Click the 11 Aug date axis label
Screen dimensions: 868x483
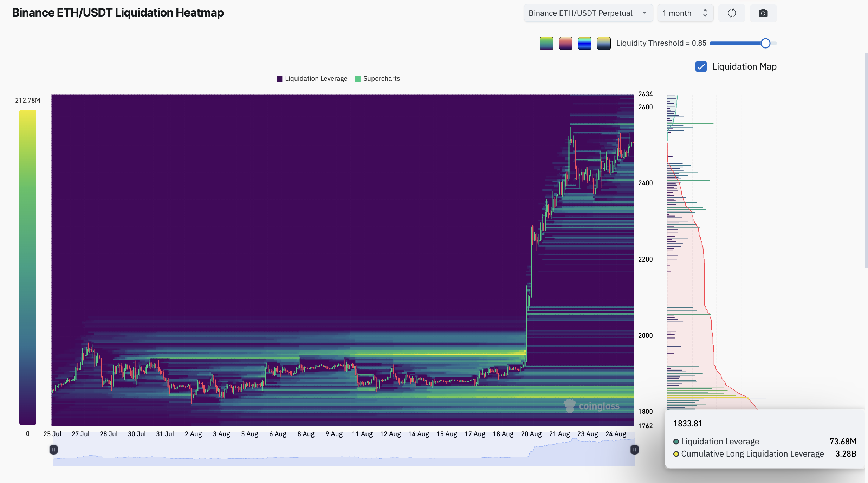[362, 434]
